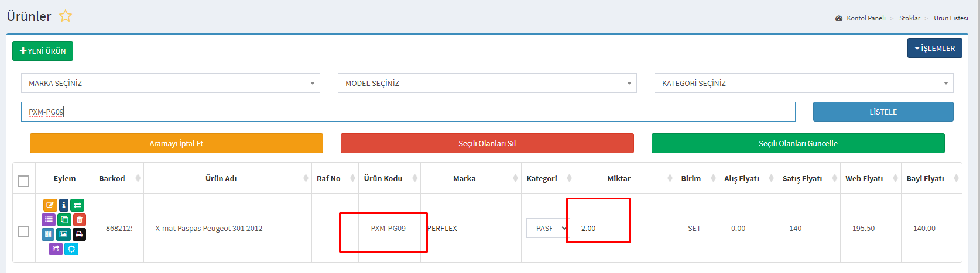980x273 pixels.
Task: Click the black printer icon
Action: (x=80, y=234)
